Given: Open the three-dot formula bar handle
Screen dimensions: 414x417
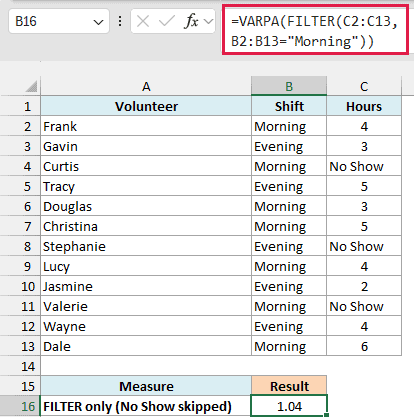Looking at the screenshot, I should (x=120, y=22).
